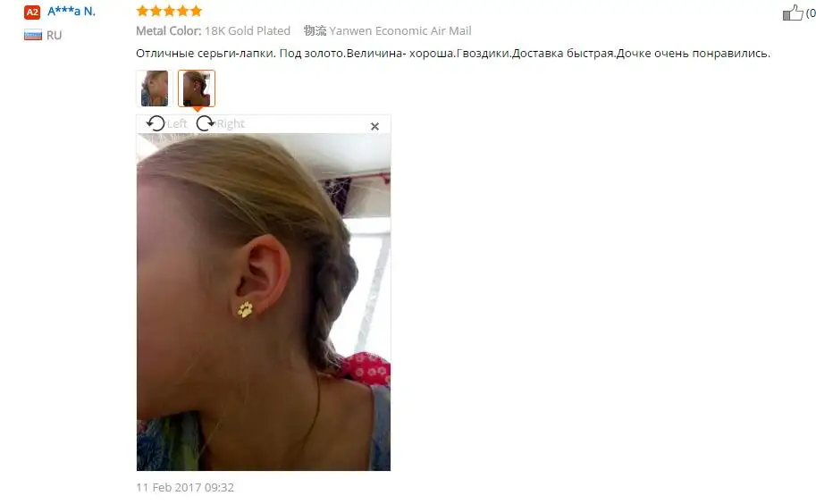Close the enlarged review photo viewer

(374, 126)
